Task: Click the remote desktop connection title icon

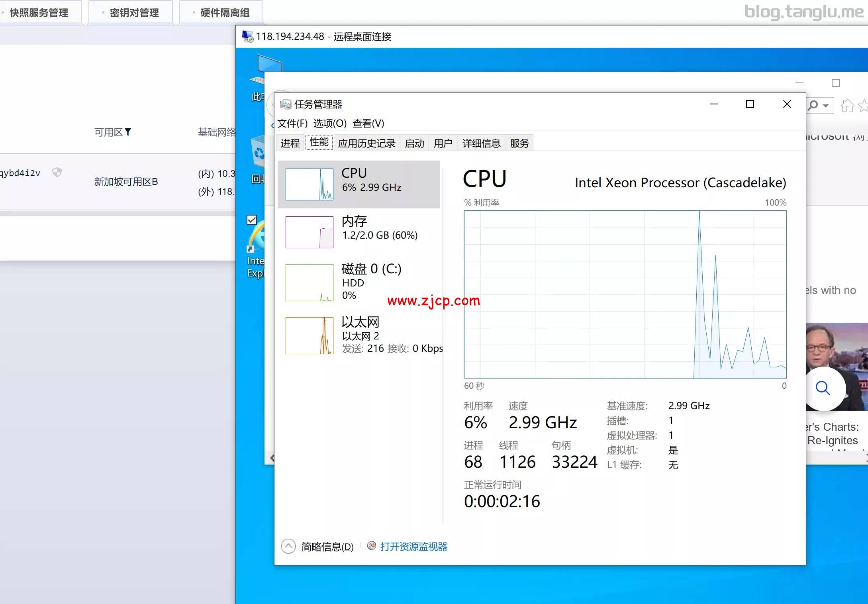Action: [247, 36]
